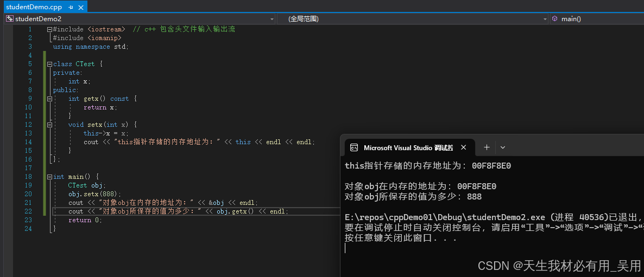644x277 pixels.
Task: Collapse the class CTest block
Action: click(x=50, y=65)
